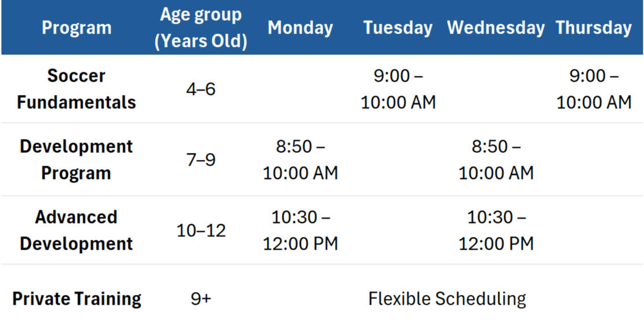Select the 10–12 age group cell

click(201, 231)
